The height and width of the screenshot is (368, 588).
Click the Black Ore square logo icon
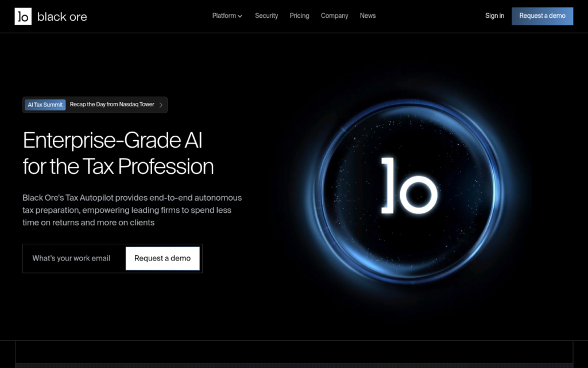coord(23,16)
